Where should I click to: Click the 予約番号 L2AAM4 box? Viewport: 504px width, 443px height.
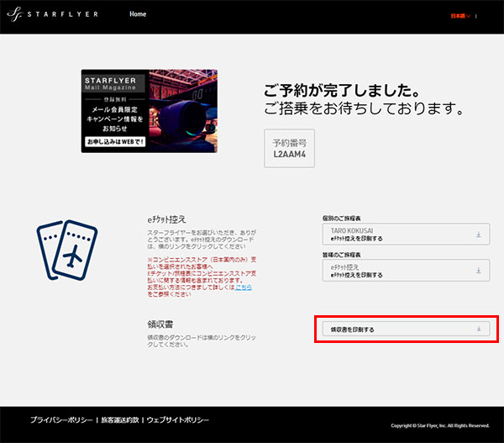(x=289, y=148)
